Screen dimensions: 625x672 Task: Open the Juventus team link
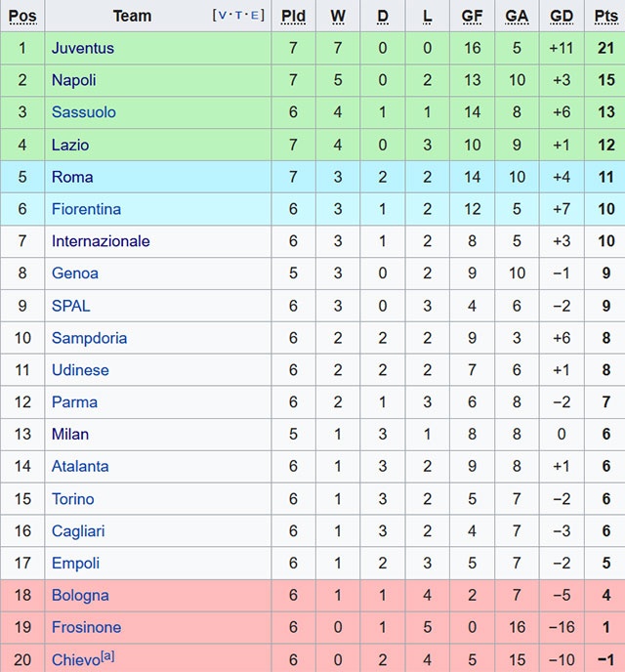click(83, 48)
